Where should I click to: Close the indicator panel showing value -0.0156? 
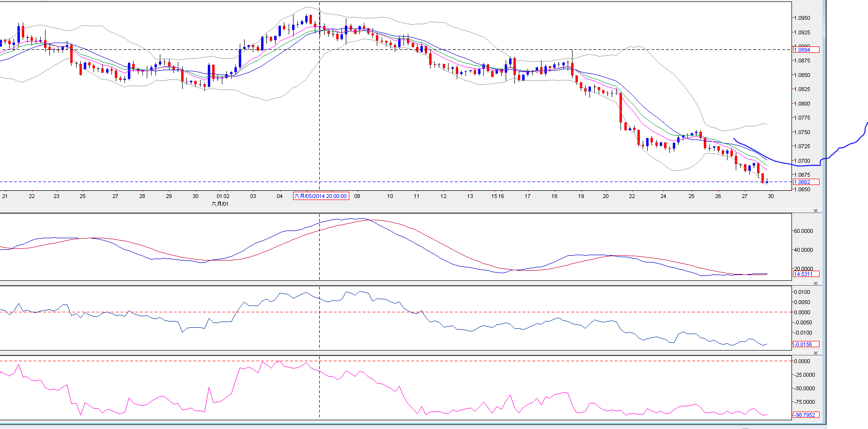click(x=816, y=283)
